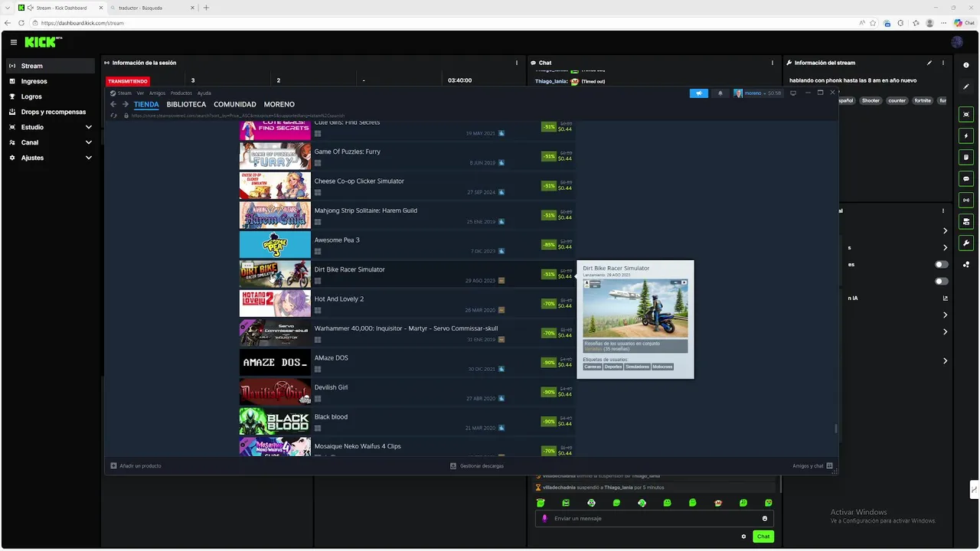Send message with the green Chat button
This screenshot has height=551, width=980.
pos(763,536)
